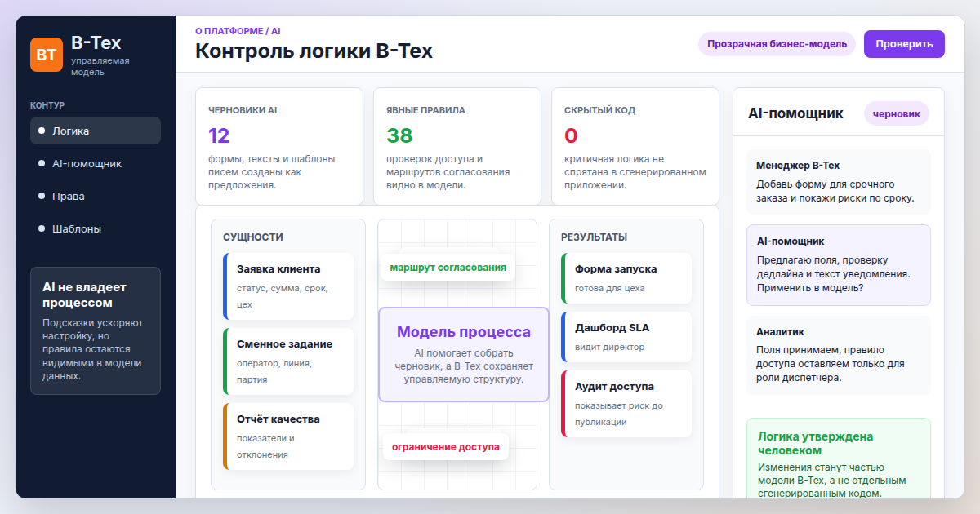
Task: Select the Модель процесса center node
Action: (x=464, y=354)
